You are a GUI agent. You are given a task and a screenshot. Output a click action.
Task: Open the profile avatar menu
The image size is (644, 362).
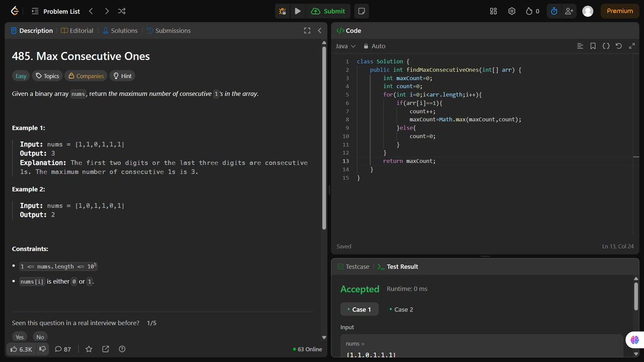pyautogui.click(x=588, y=11)
